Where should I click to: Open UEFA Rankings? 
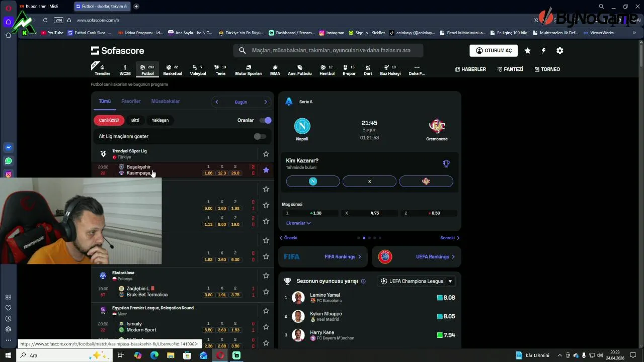coord(416,257)
